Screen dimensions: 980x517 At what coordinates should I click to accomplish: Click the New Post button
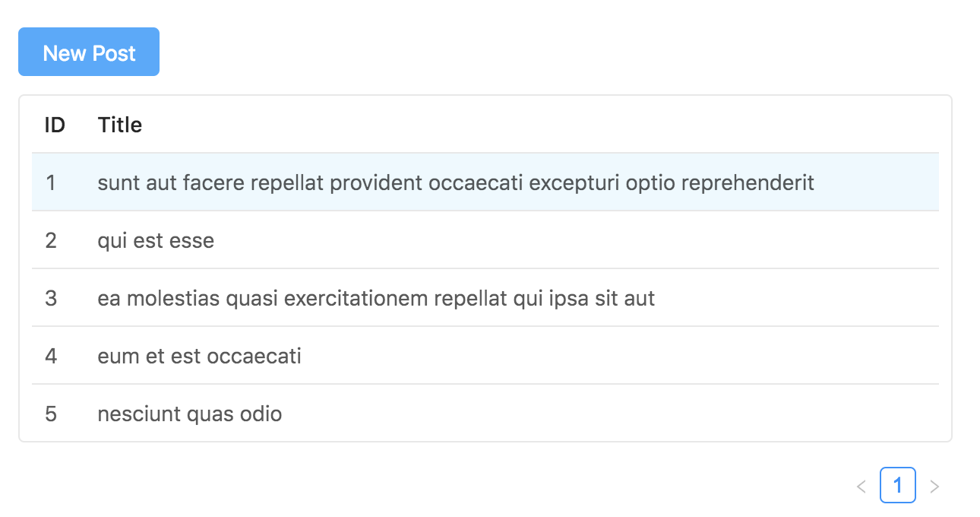[x=89, y=52]
